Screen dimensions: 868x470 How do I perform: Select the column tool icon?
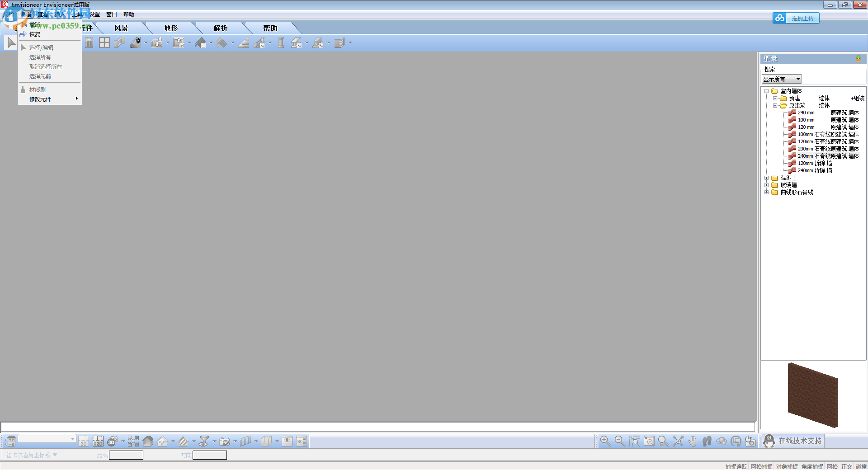[281, 43]
